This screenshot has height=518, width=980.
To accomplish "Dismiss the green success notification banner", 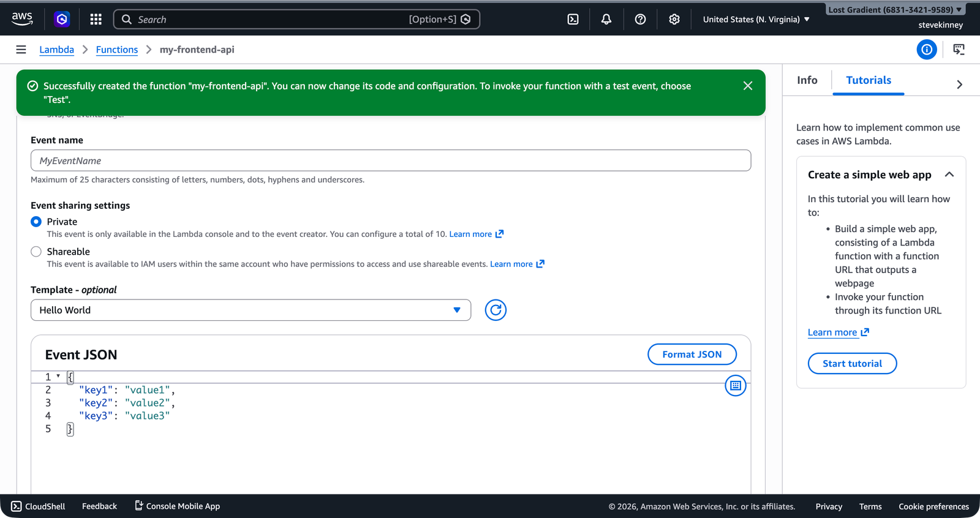I will [747, 86].
